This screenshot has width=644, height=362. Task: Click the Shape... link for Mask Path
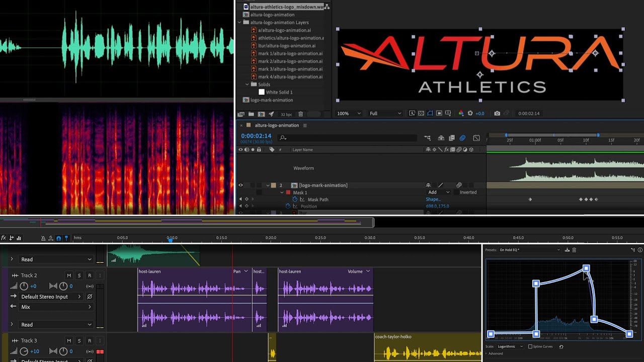433,200
